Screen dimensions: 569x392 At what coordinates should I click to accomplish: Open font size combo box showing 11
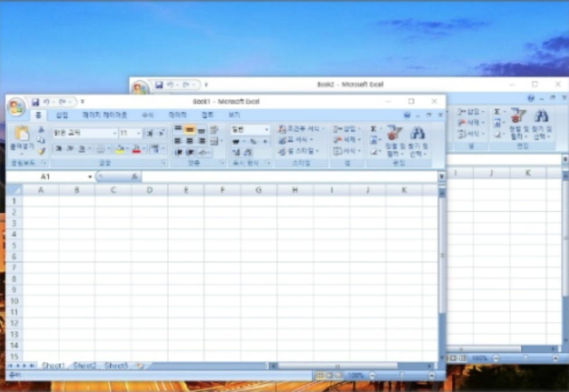[x=130, y=133]
